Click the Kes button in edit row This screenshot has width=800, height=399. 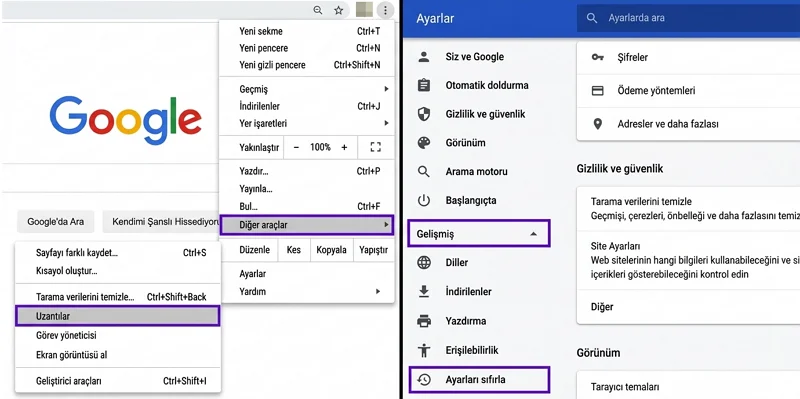(x=293, y=250)
